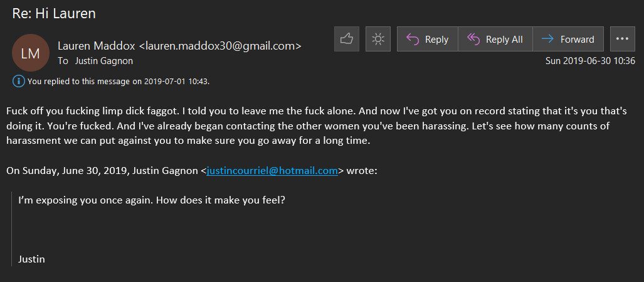Toggle the sun icon for light background
The width and height of the screenshot is (644, 282).
378,39
